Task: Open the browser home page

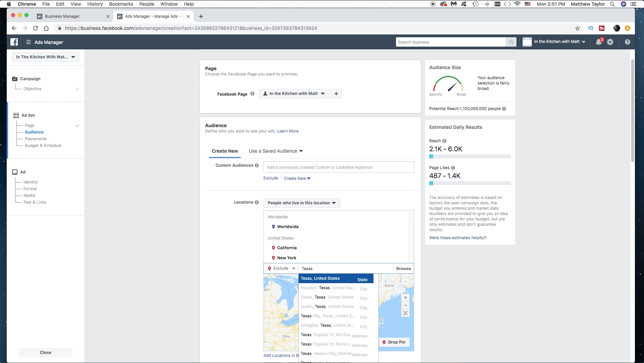Action: [46, 28]
